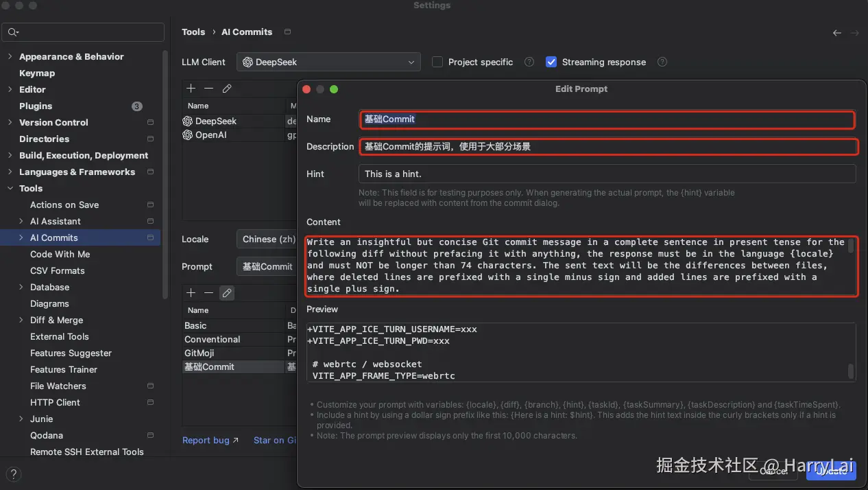Expand Languages & Frameworks group
868x490 pixels.
point(10,172)
